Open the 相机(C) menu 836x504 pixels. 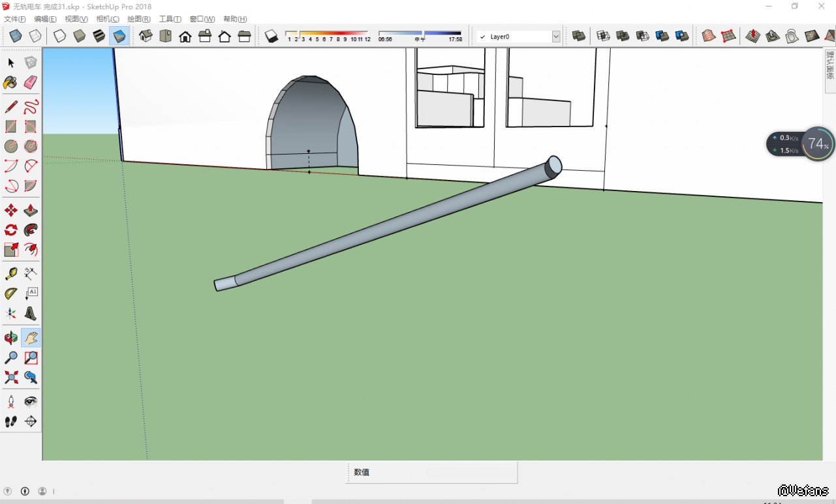tap(108, 20)
